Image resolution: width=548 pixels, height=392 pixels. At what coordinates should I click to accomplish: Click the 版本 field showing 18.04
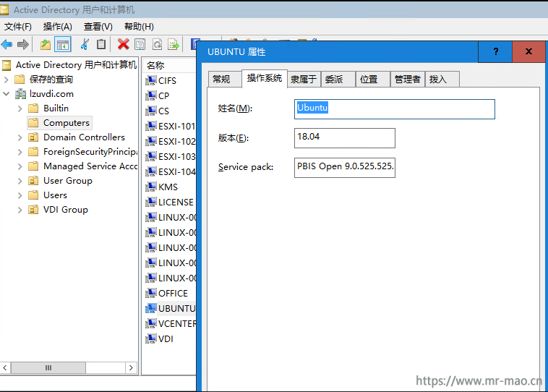[345, 138]
